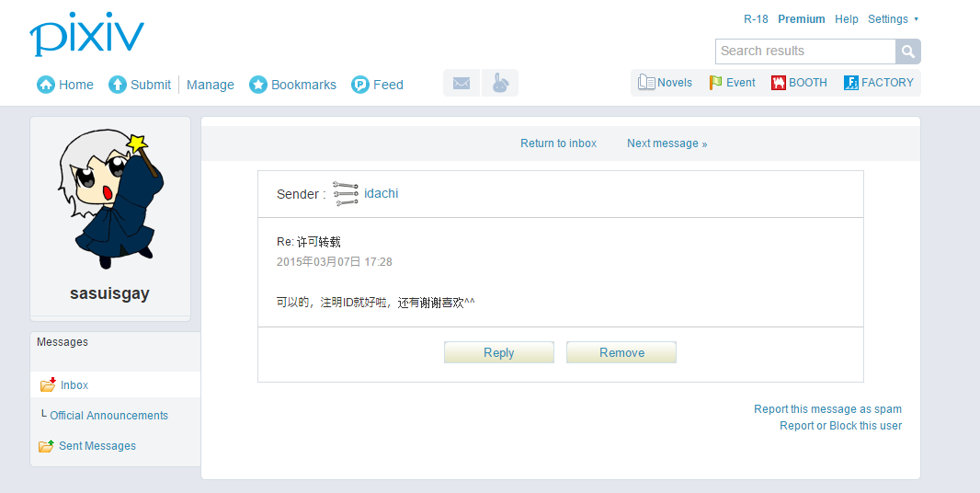The height and width of the screenshot is (493, 980).
Task: Open the Home menu item
Action: (76, 85)
